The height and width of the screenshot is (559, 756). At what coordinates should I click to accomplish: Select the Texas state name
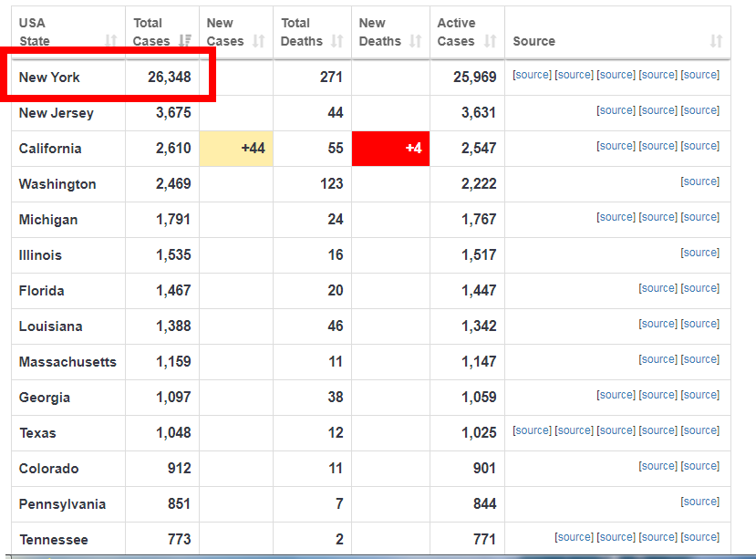37,433
